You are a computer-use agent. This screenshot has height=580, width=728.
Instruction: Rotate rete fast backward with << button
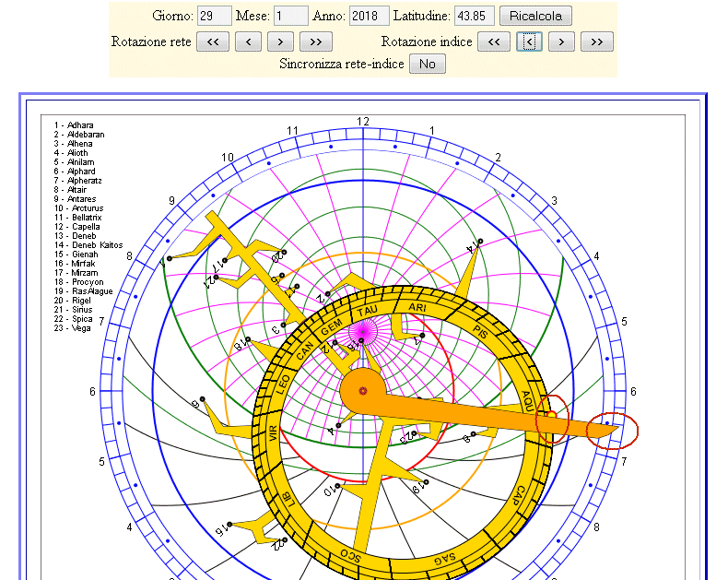[212, 41]
